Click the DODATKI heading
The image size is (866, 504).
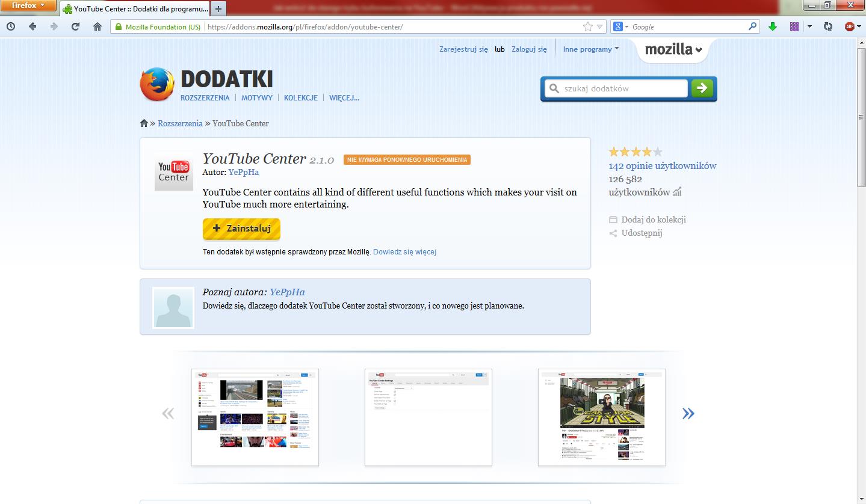click(227, 79)
